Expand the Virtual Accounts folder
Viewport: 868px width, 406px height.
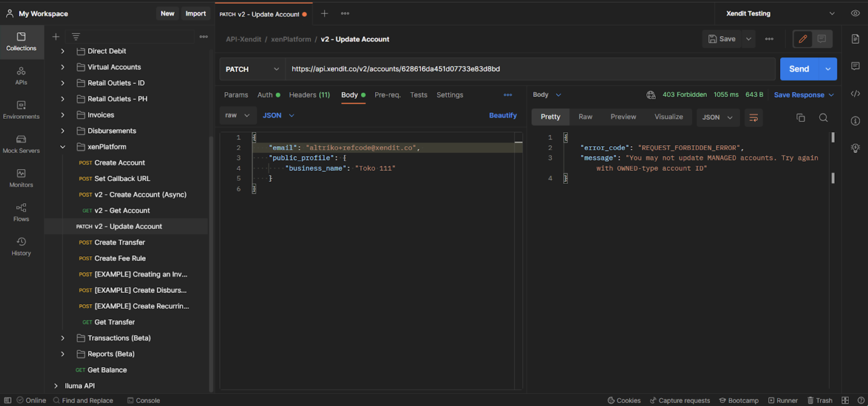pyautogui.click(x=63, y=67)
